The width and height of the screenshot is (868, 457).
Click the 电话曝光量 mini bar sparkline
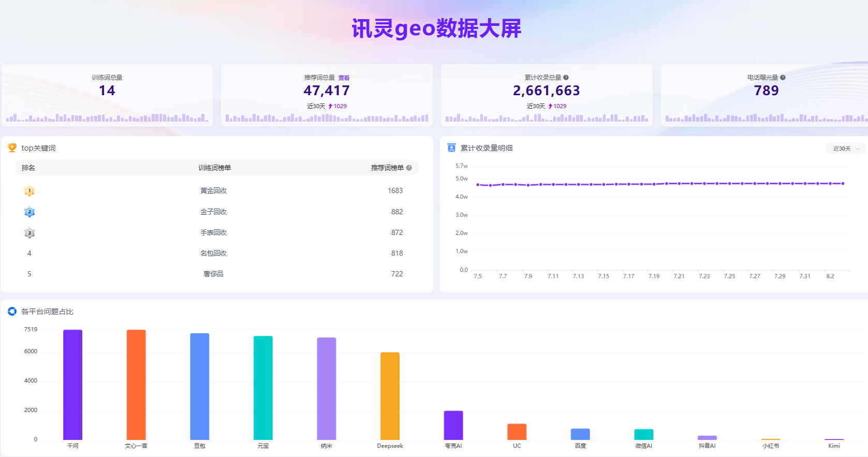pyautogui.click(x=767, y=118)
